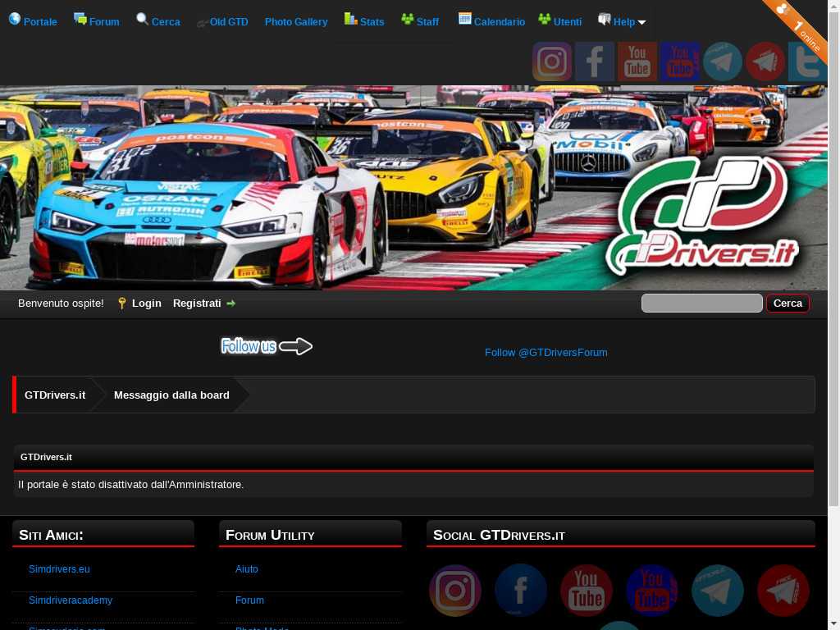
Task: Click the 'GTDrivers.it' message box title
Action: pyautogui.click(x=46, y=457)
